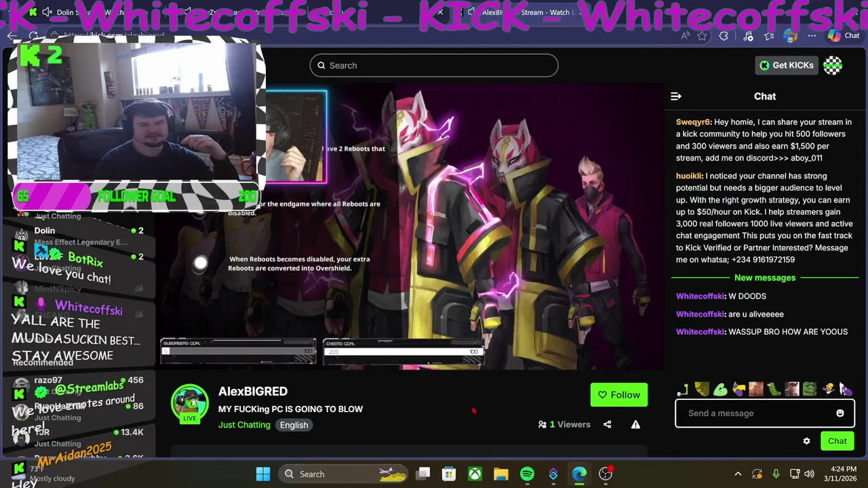Viewport: 868px width, 488px height.
Task: Open chat settings gear icon
Action: pyautogui.click(x=806, y=441)
